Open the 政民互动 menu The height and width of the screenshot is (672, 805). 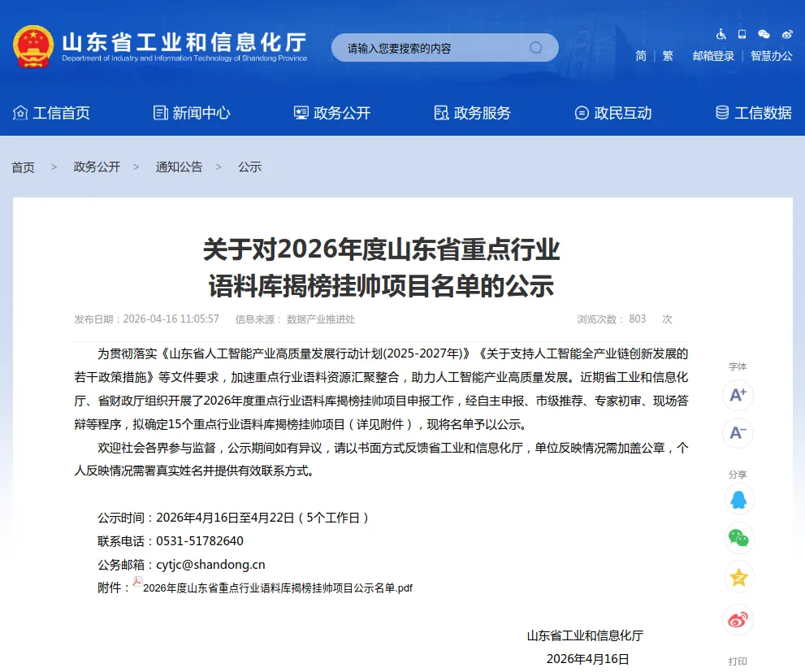point(613,113)
